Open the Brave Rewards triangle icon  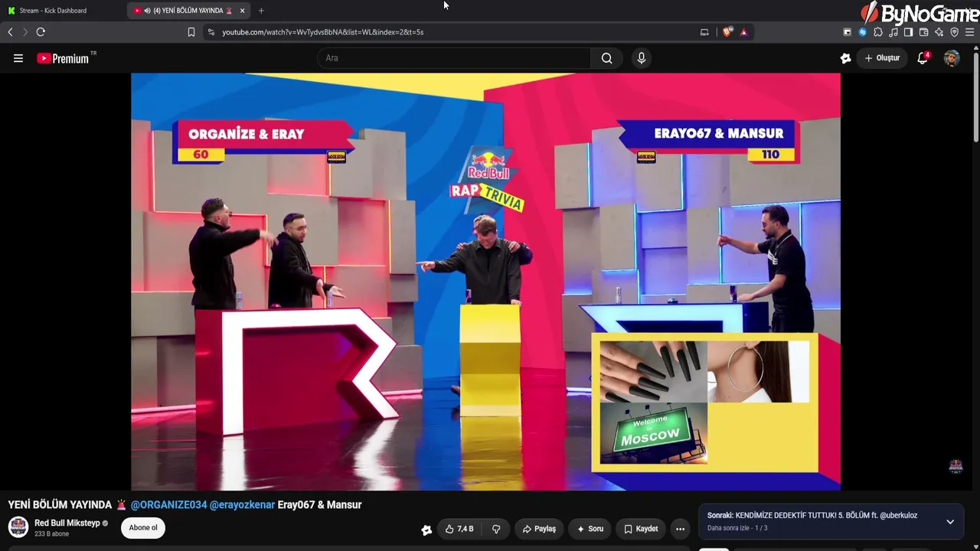coord(743,32)
